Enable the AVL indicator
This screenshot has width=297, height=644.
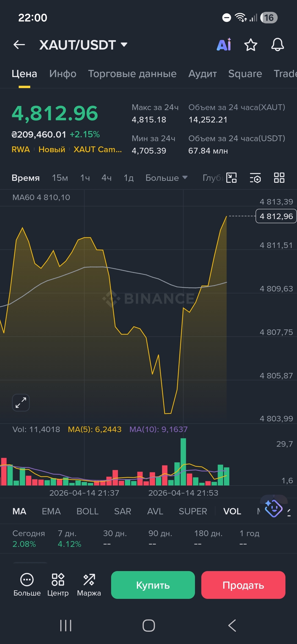tap(155, 511)
